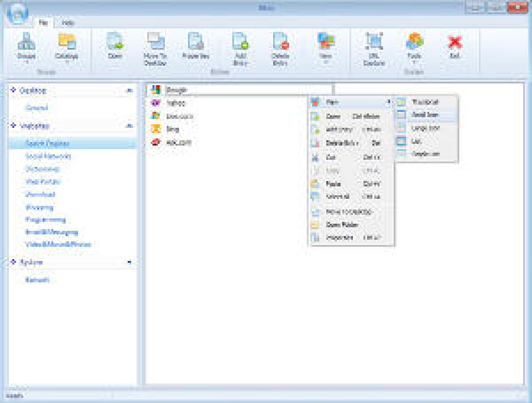
Task: Select General under Desktop
Action: (37, 108)
